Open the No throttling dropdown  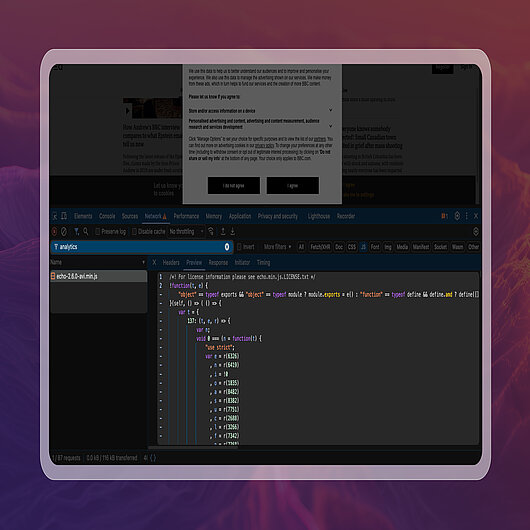187,232
